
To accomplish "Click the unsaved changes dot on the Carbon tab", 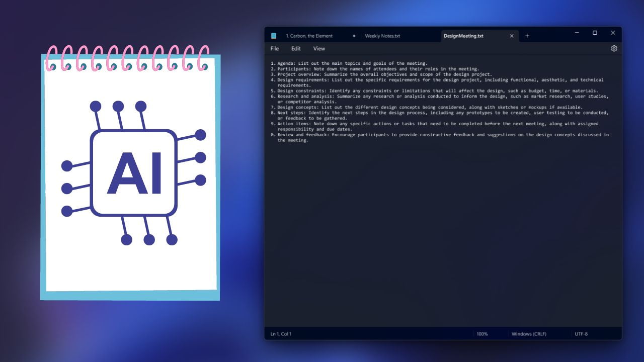I will click(x=354, y=36).
